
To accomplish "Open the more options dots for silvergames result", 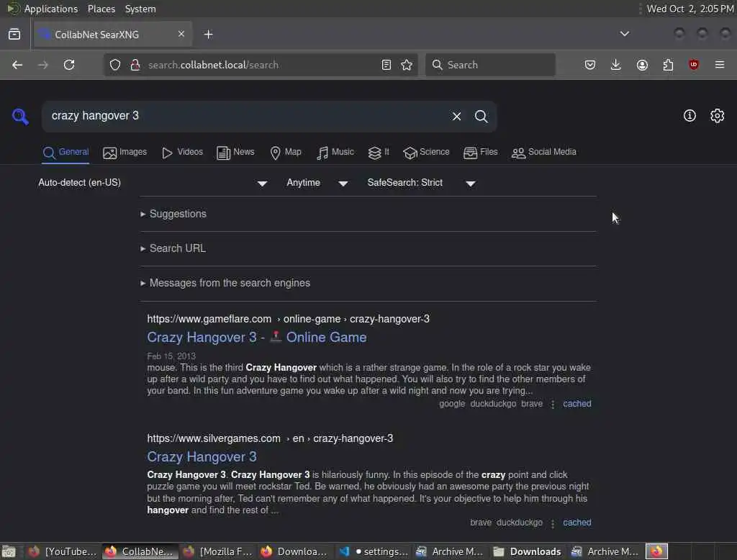I will pos(553,523).
